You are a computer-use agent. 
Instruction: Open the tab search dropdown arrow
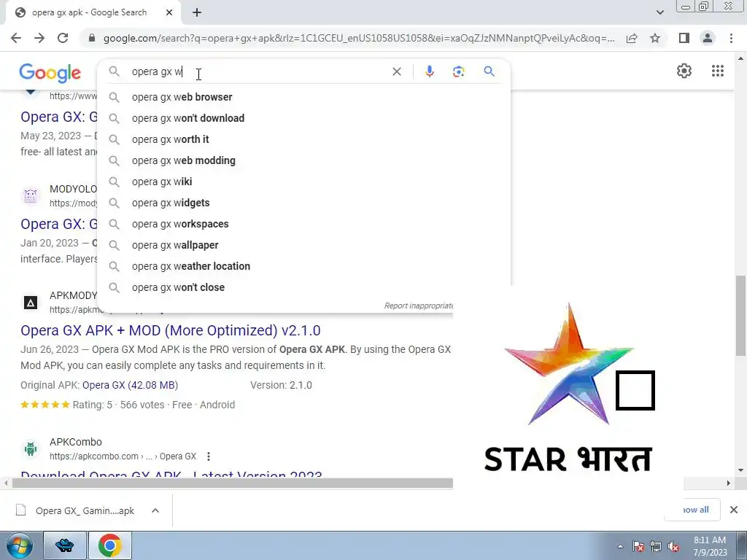[659, 12]
